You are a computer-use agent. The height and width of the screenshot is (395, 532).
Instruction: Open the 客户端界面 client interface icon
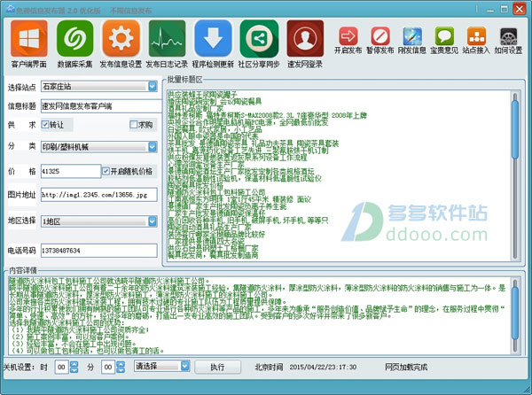[28, 39]
